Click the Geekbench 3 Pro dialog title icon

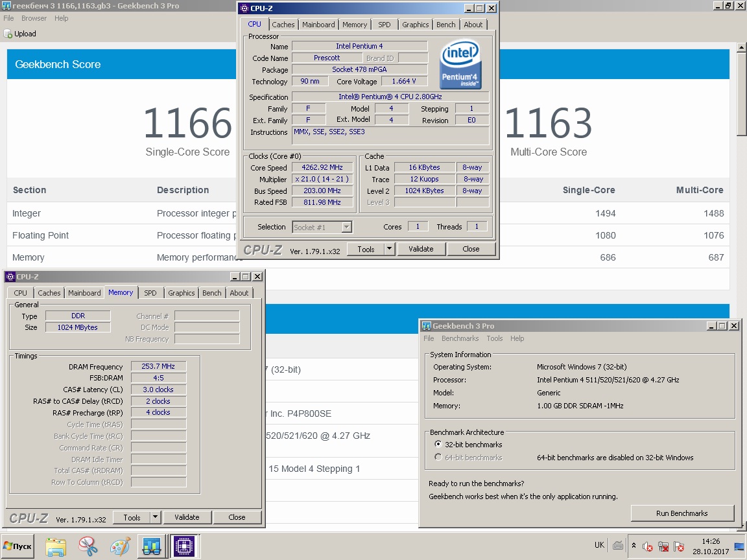pos(427,326)
